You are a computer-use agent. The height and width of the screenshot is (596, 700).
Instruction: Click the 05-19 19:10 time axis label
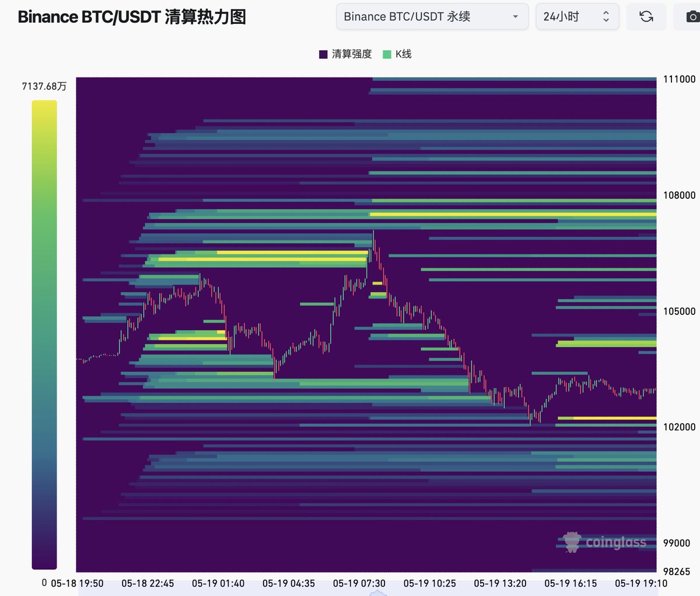(x=641, y=583)
